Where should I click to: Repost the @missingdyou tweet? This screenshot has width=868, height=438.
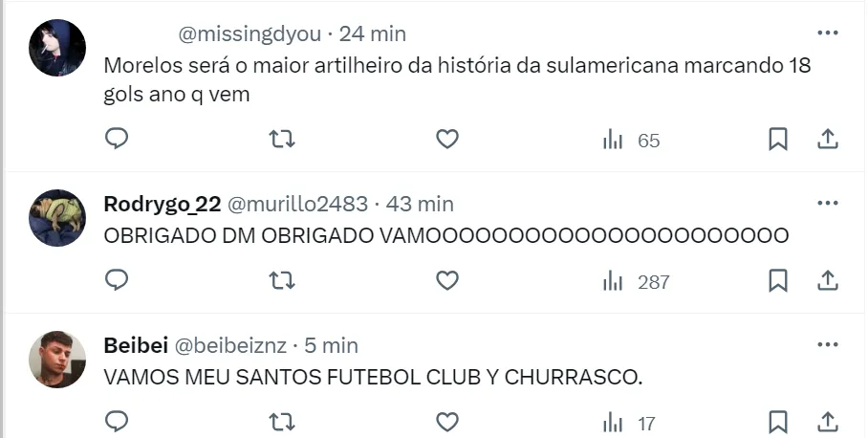coord(282,139)
